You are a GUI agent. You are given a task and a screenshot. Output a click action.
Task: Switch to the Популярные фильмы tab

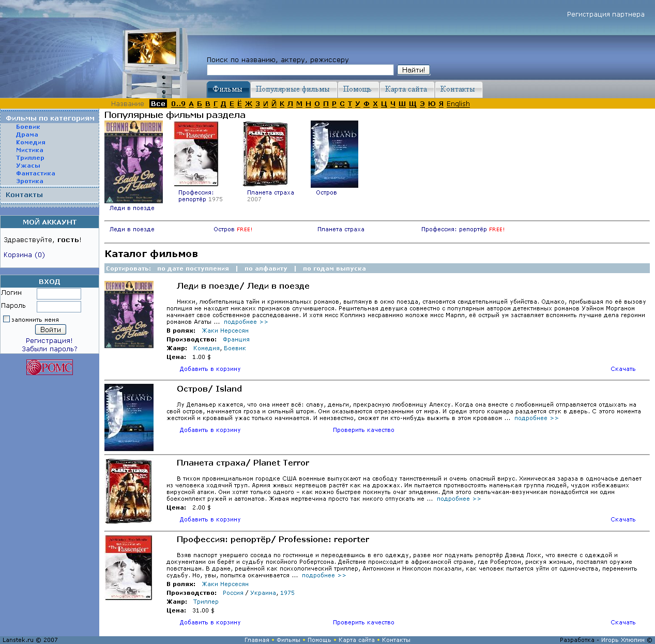tap(293, 89)
